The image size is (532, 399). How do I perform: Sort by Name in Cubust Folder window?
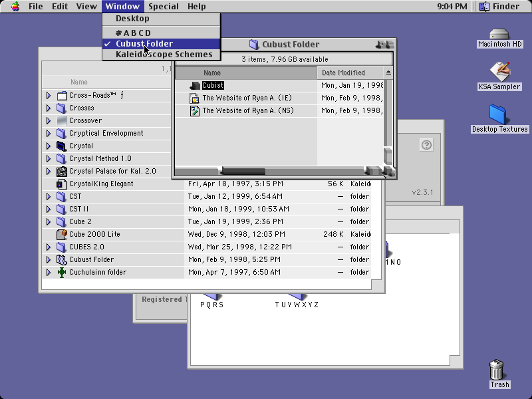point(246,72)
